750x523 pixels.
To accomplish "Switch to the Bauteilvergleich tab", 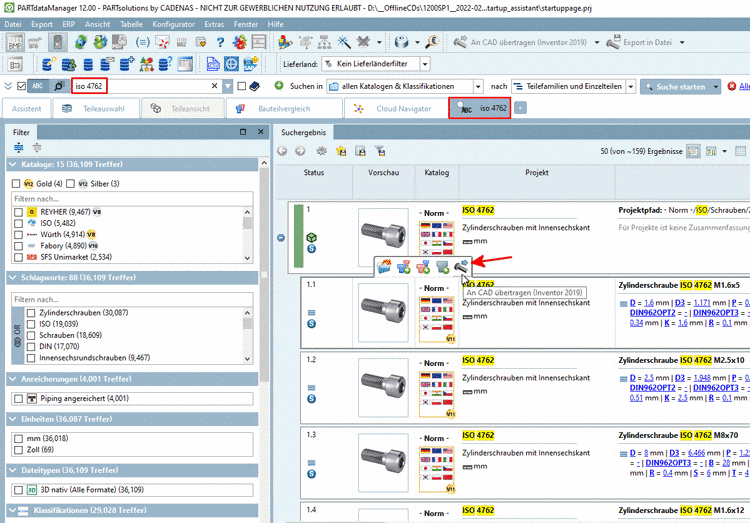I will (x=284, y=109).
